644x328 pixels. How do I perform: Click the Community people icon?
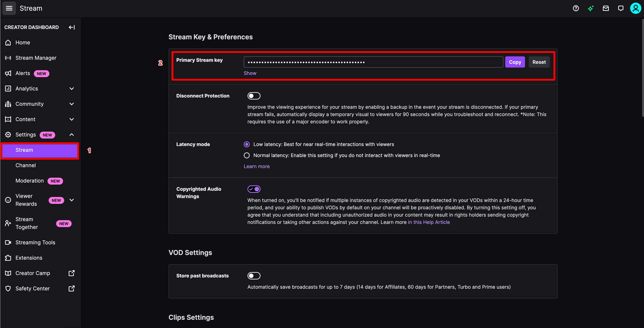(x=8, y=104)
